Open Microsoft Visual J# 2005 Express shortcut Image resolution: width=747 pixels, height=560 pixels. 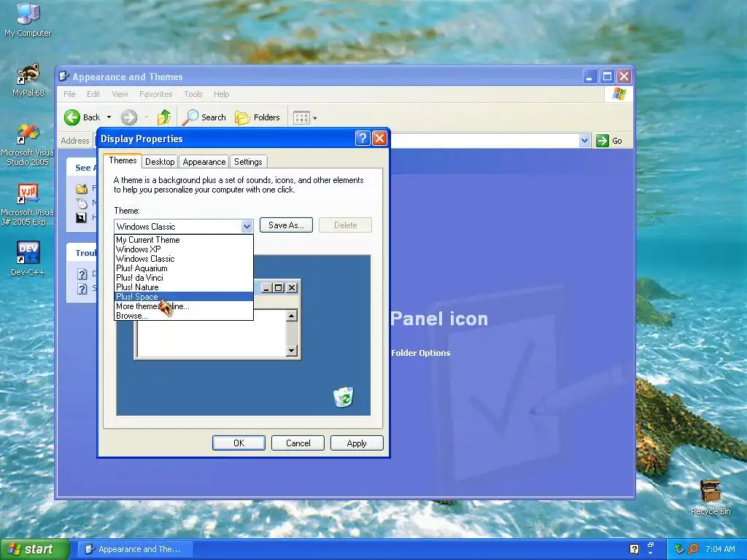click(27, 205)
